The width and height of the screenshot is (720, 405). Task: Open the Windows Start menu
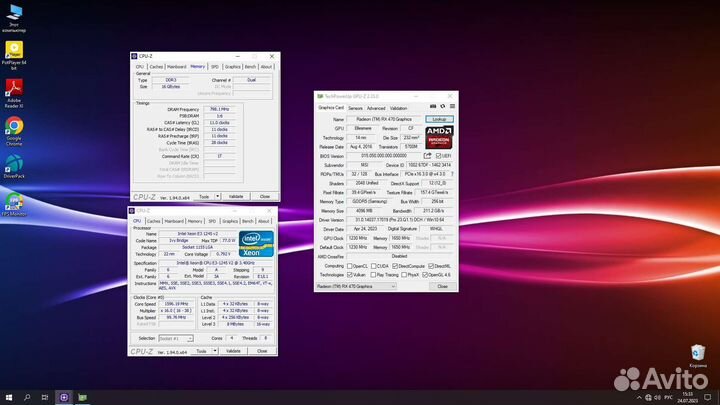click(x=9, y=397)
